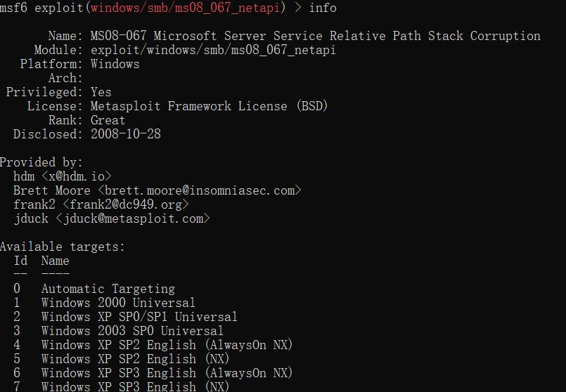Click Brett Moore's insomniasec email address
Image resolution: width=566 pixels, height=392 pixels.
(200, 190)
